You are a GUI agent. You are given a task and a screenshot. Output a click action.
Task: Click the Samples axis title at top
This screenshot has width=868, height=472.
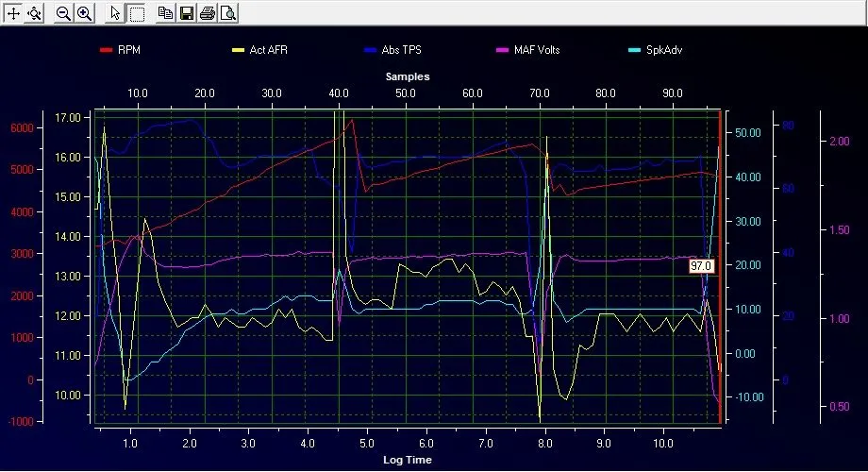(408, 76)
